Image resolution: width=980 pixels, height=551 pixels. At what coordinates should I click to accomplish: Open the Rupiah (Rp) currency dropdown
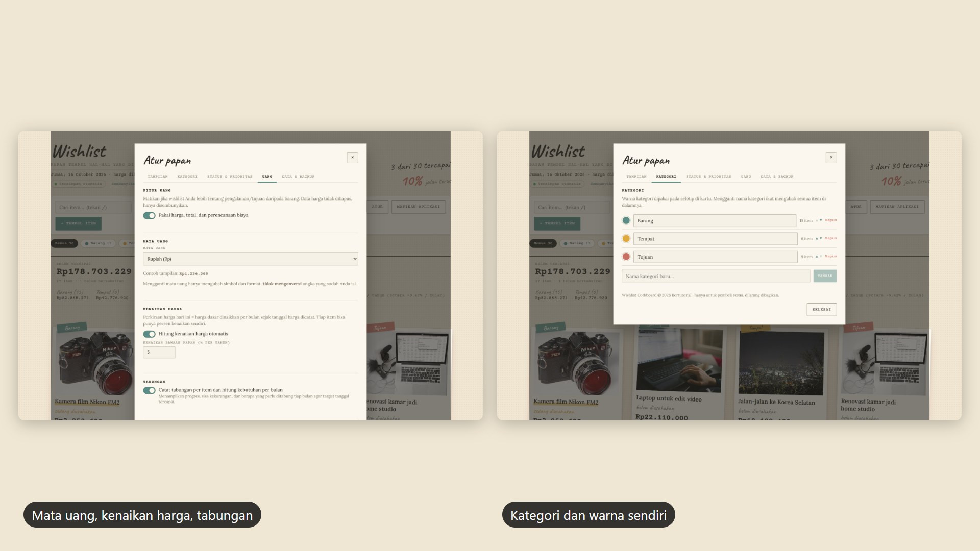coord(250,259)
